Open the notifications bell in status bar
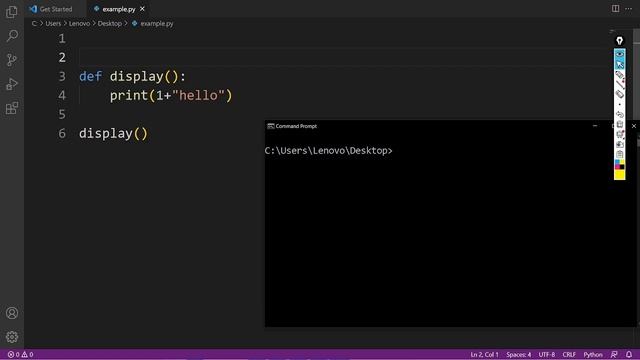The image size is (640, 360). point(629,354)
